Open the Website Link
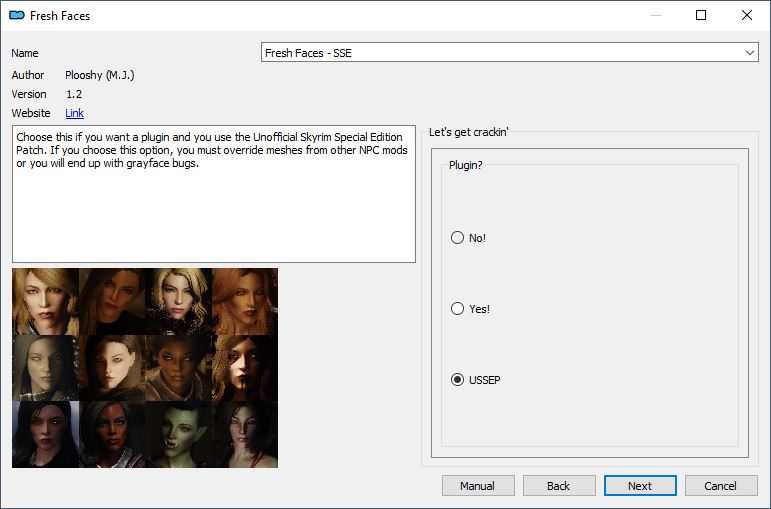Image resolution: width=771 pixels, height=509 pixels. click(x=74, y=113)
